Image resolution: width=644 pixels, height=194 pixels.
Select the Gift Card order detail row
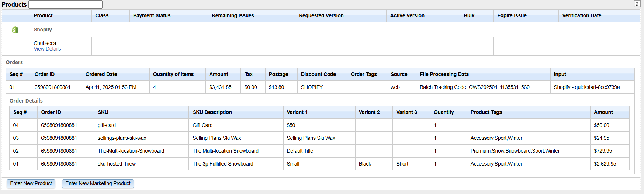202,125
